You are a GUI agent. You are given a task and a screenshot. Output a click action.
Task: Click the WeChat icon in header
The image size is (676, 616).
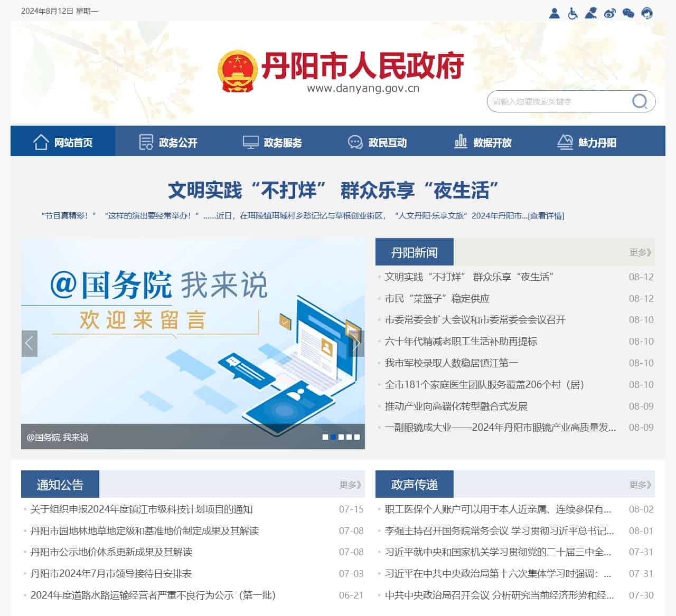coord(628,13)
